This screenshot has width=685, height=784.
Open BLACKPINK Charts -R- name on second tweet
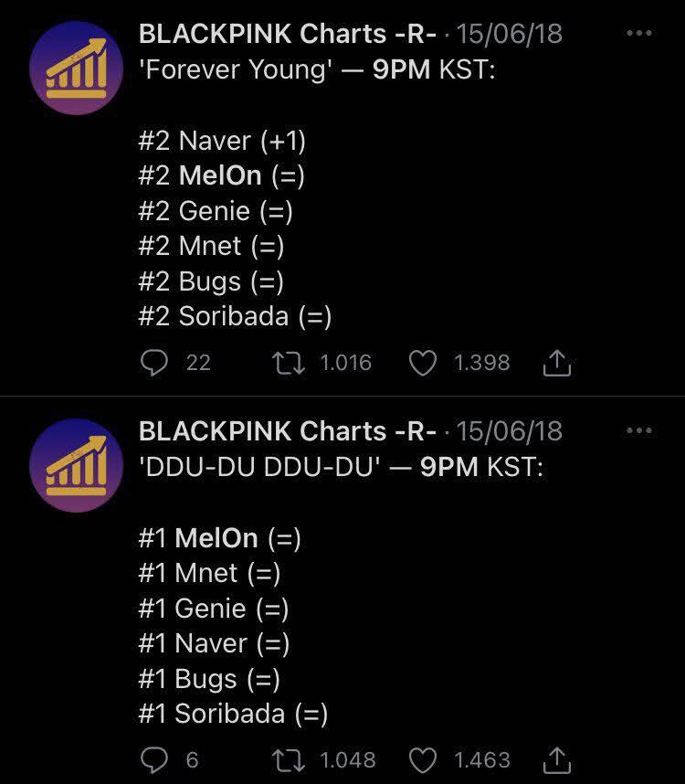pyautogui.click(x=288, y=431)
